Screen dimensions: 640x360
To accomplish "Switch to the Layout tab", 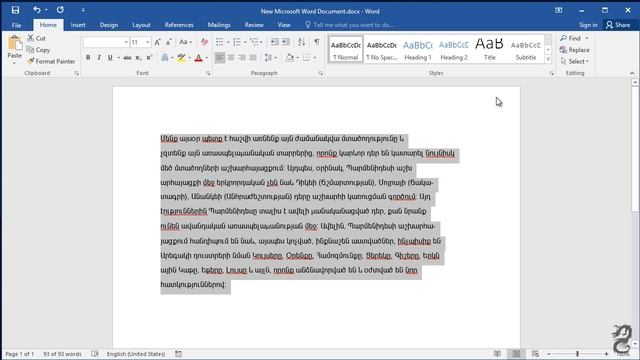I will 141,25.
